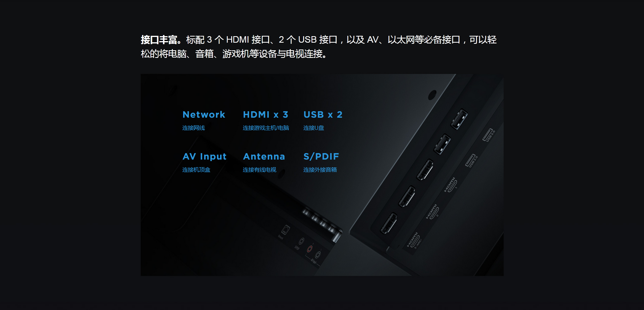Image resolution: width=644 pixels, height=310 pixels.
Task: Click the 连接外接音箱 caption
Action: pyautogui.click(x=320, y=170)
